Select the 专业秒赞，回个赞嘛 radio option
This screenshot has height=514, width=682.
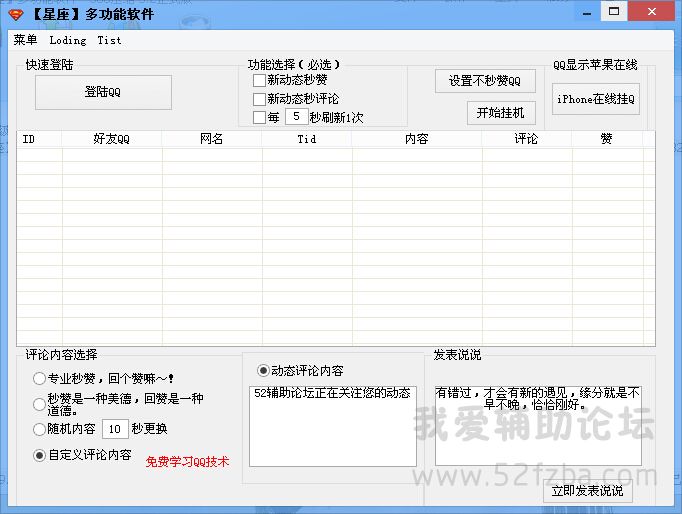point(39,379)
